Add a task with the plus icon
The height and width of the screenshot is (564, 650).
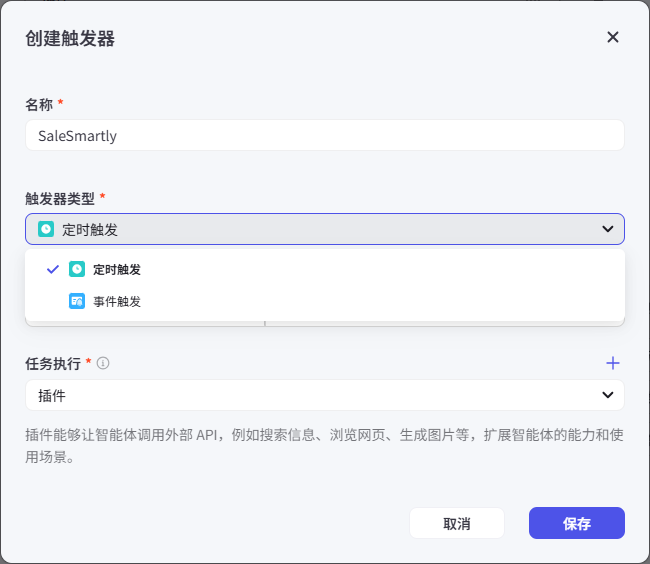pos(613,363)
